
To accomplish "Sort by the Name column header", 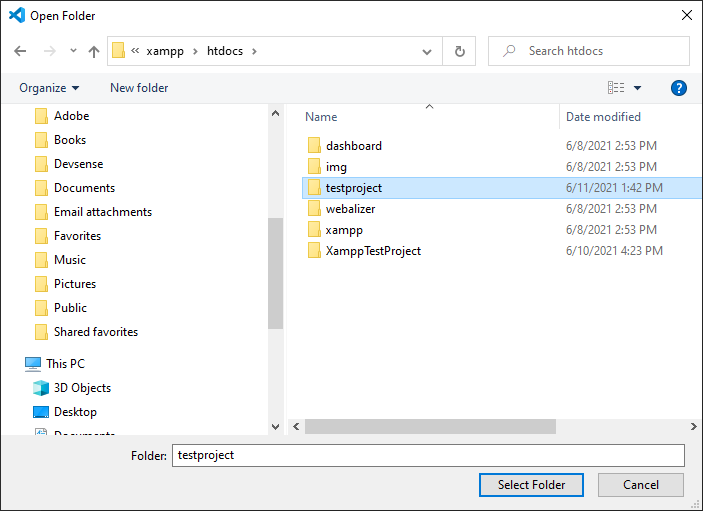I will point(321,117).
